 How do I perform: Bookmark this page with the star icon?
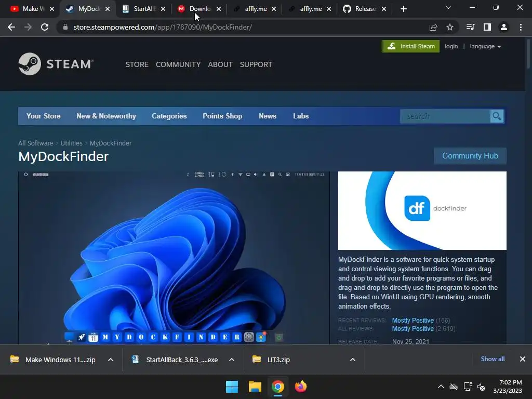pyautogui.click(x=449, y=27)
